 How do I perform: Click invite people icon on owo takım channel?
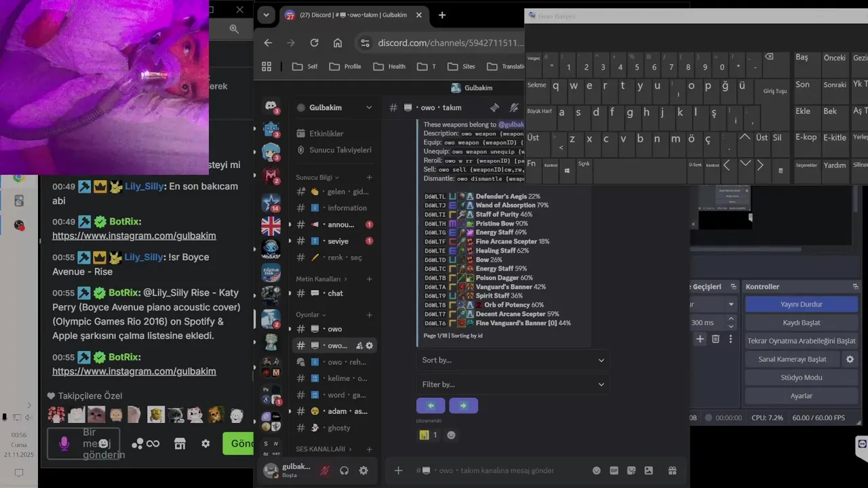click(x=359, y=346)
